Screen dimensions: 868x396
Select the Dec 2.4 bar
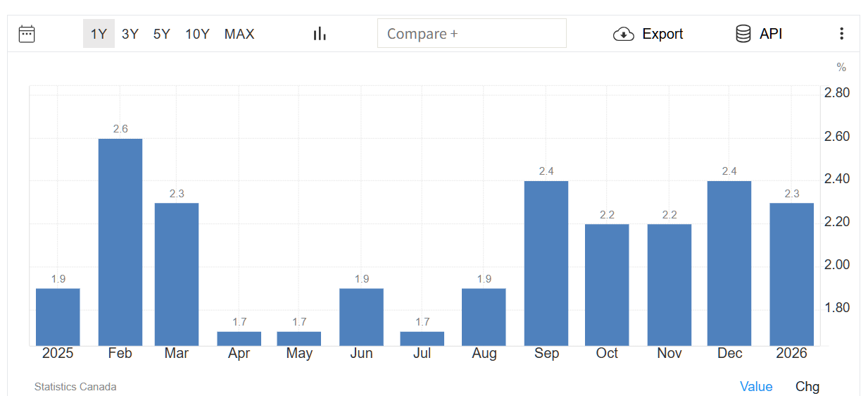(x=729, y=263)
